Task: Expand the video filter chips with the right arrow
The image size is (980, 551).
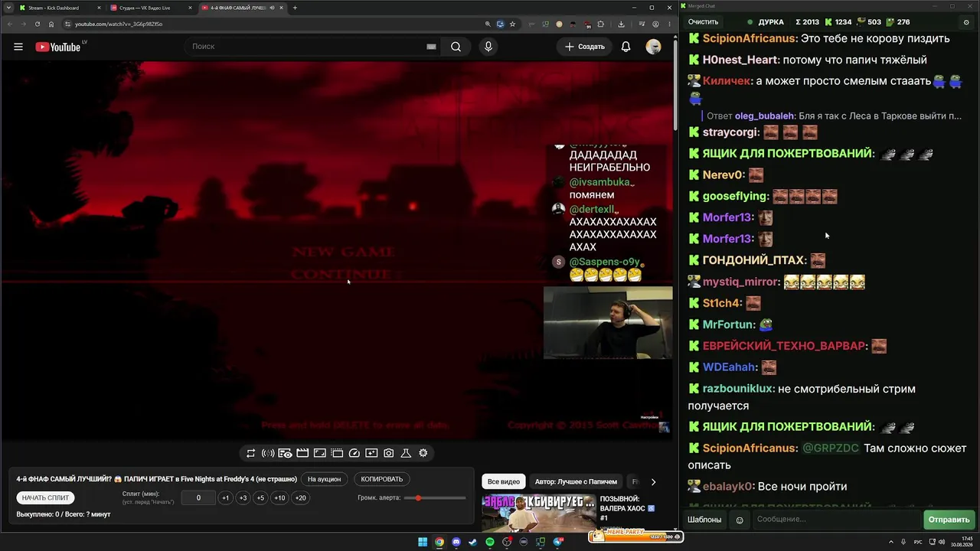Action: point(653,481)
